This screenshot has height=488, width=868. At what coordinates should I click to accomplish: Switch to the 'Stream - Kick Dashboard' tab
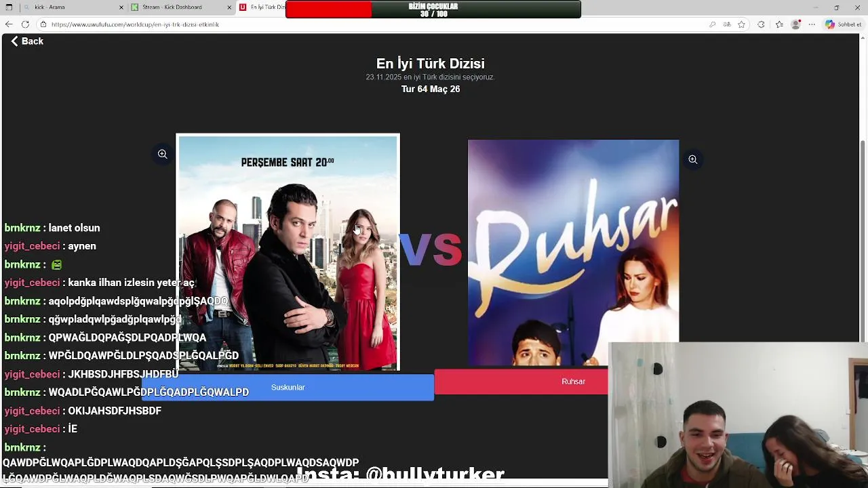181,7
